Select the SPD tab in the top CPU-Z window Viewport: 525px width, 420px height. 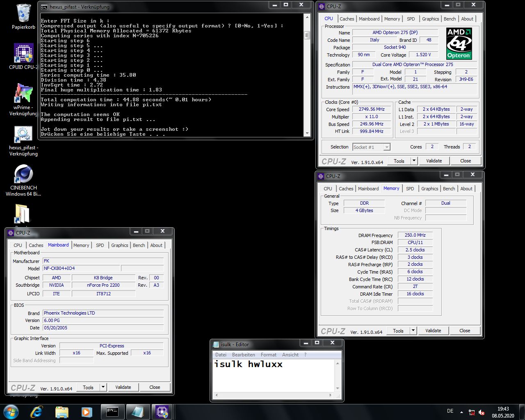tap(411, 19)
